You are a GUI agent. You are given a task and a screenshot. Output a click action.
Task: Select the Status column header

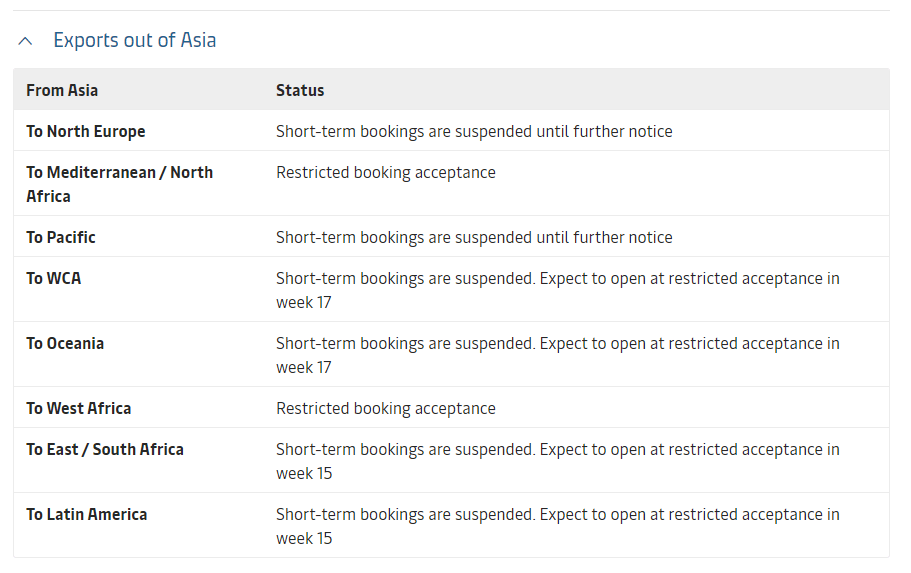(300, 91)
